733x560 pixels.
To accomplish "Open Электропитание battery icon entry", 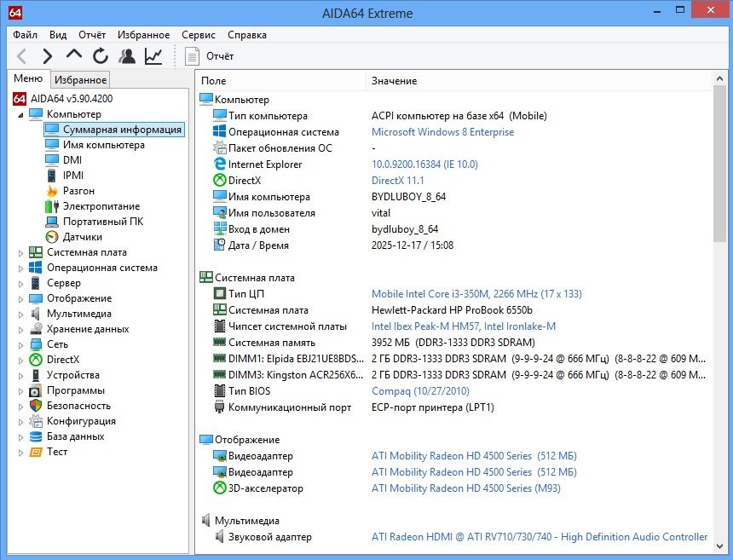I will pos(101,206).
